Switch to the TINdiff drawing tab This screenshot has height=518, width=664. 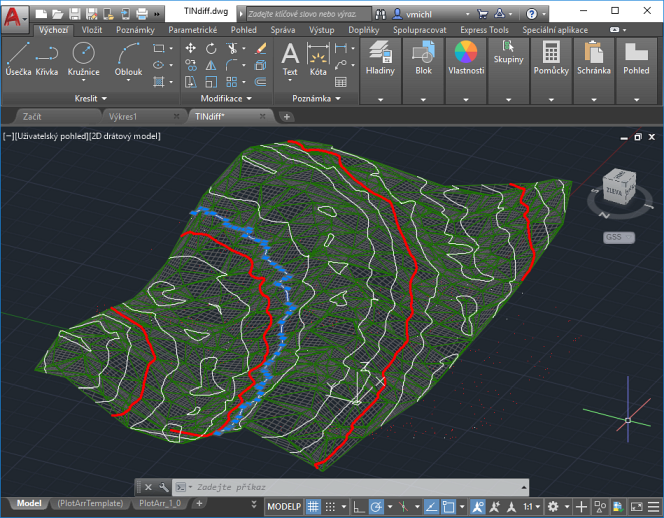(209, 116)
